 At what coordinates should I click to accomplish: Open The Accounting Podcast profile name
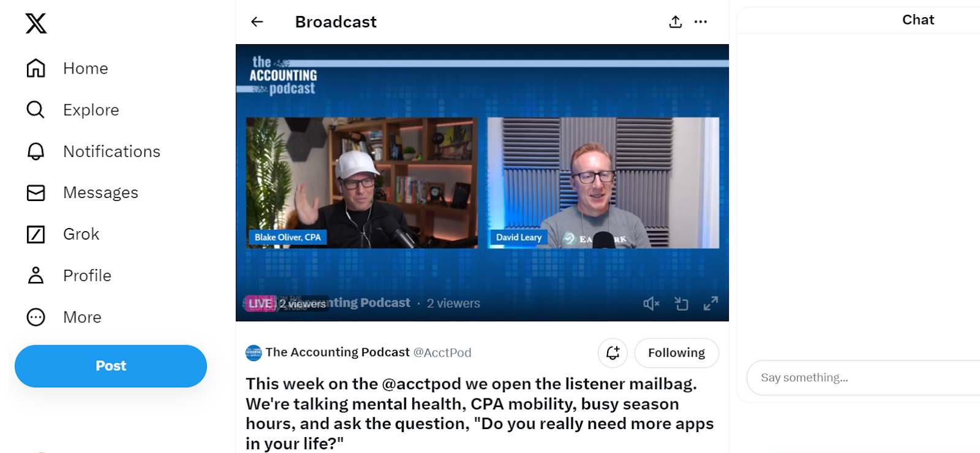point(337,352)
